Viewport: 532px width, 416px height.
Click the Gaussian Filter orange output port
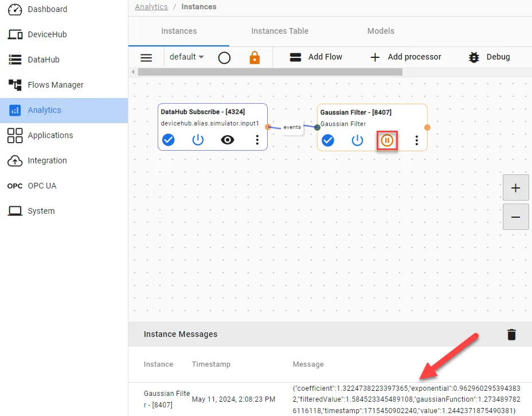(427, 127)
